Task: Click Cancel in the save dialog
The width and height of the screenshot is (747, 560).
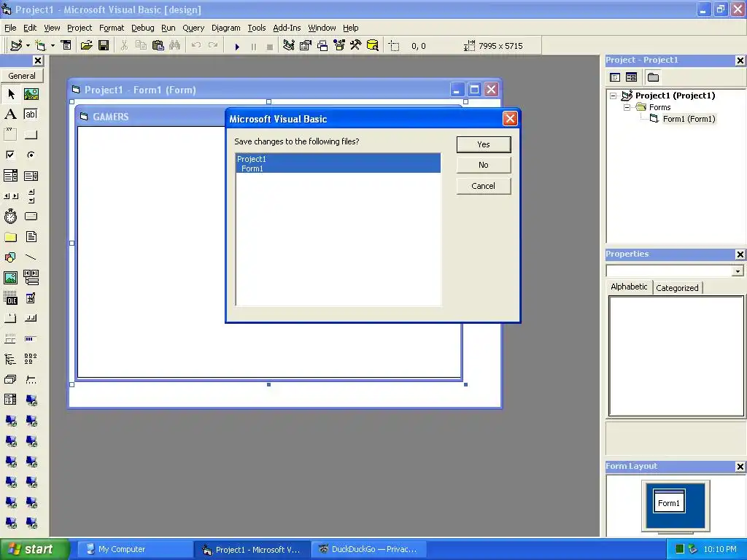Action: (x=484, y=186)
